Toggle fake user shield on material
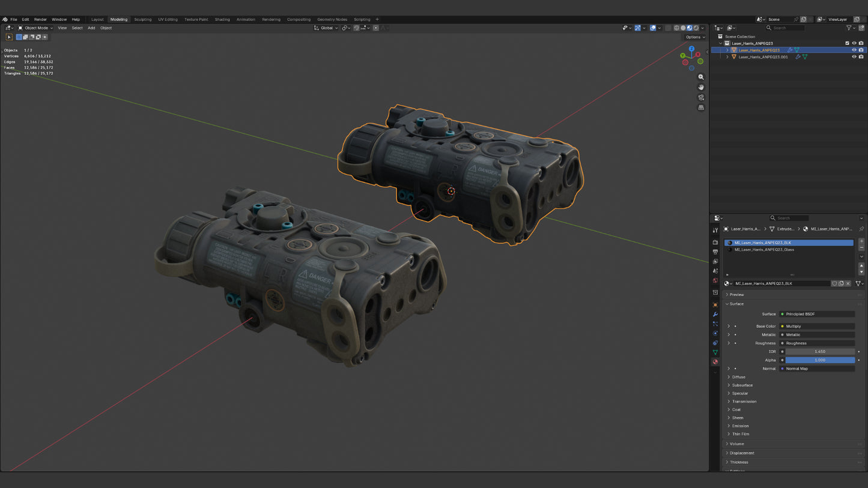The image size is (868, 488). coord(834,283)
